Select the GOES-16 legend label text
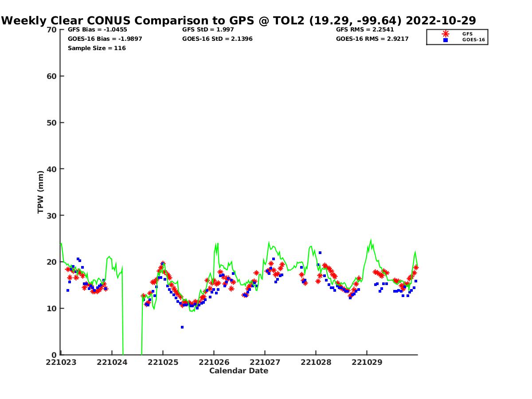This screenshot has width=532, height=399. (x=473, y=40)
